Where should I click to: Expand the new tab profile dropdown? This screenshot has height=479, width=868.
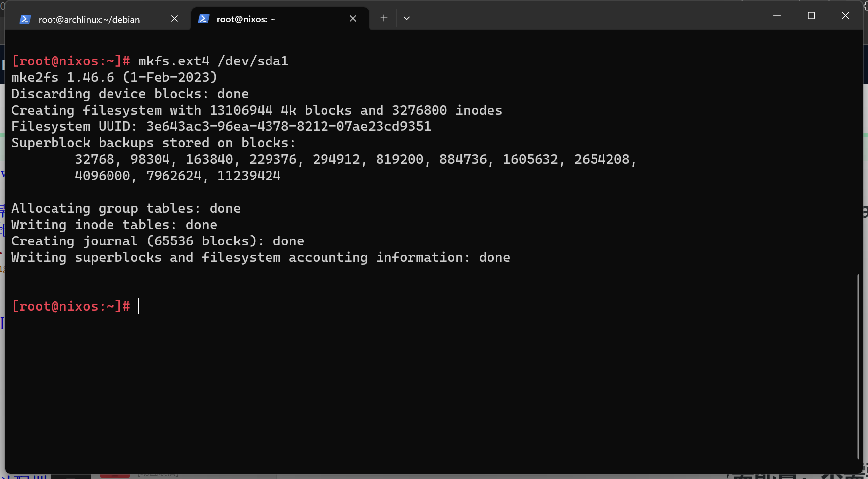[x=407, y=18]
